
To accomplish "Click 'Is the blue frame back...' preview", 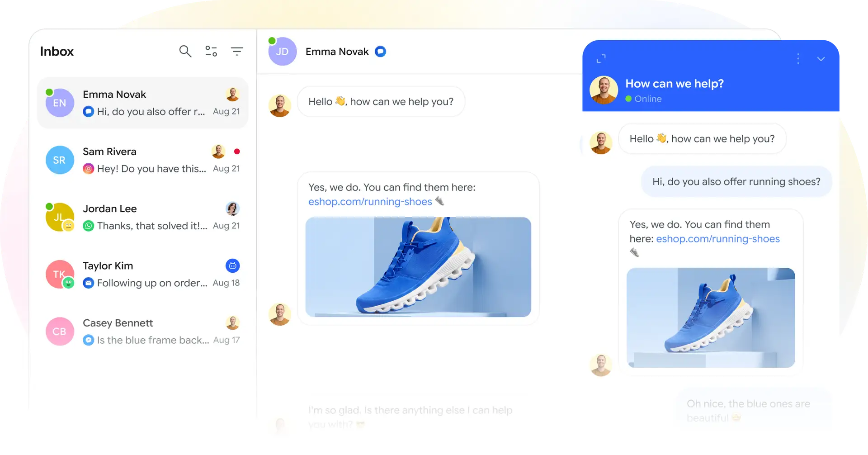I will click(153, 340).
